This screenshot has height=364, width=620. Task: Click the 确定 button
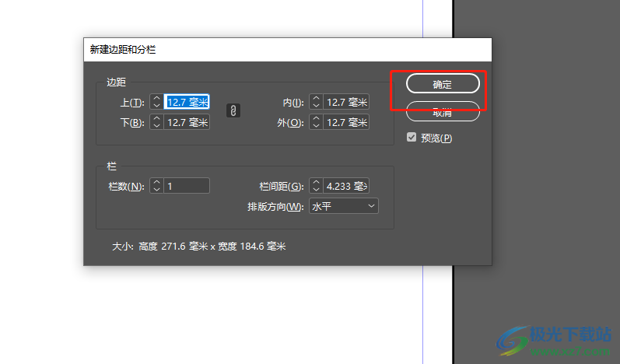(x=443, y=84)
